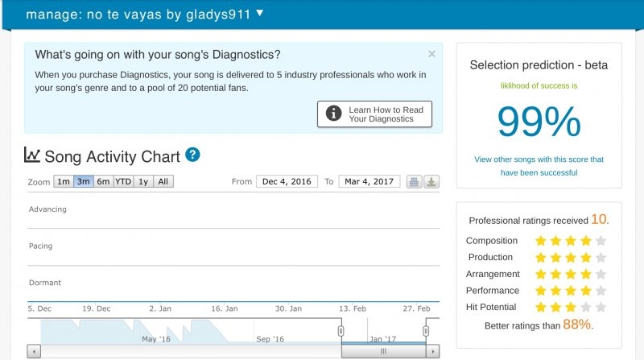Screen dimensions: 644x360
Task: Open the To date field
Action: 369,182
